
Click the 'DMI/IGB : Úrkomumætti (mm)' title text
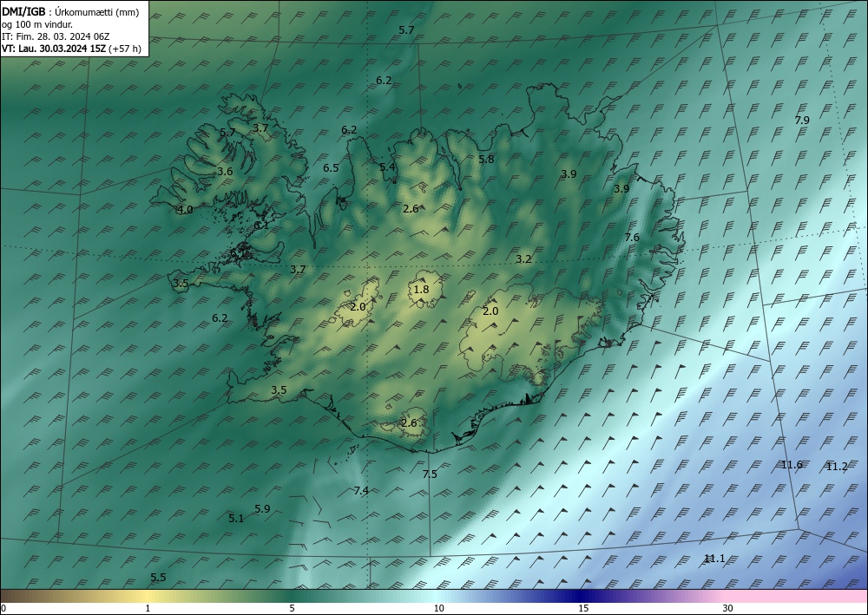coord(70,11)
